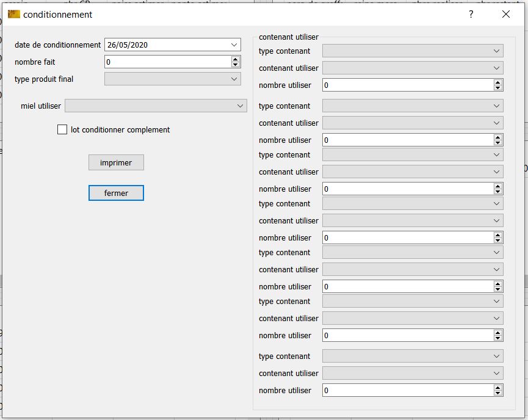Open the "miel utiliser" combo box
This screenshot has height=420, width=528.
pos(240,106)
